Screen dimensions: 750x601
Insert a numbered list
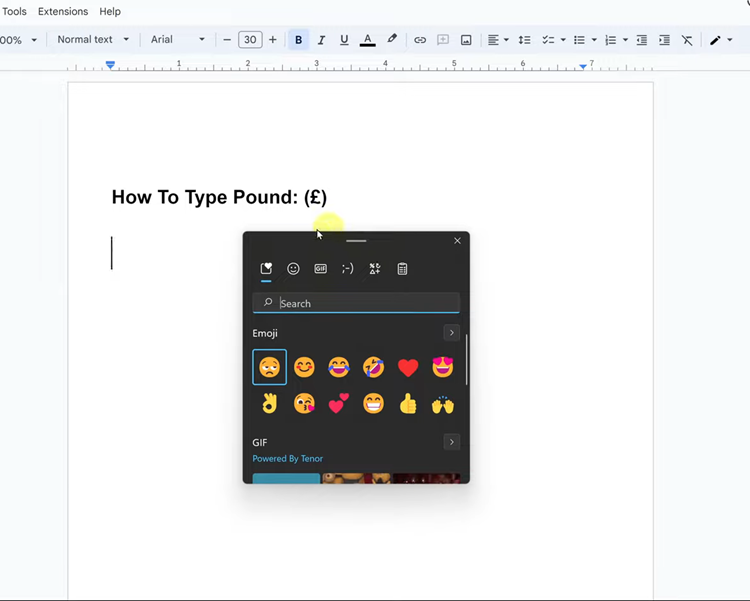(610, 40)
